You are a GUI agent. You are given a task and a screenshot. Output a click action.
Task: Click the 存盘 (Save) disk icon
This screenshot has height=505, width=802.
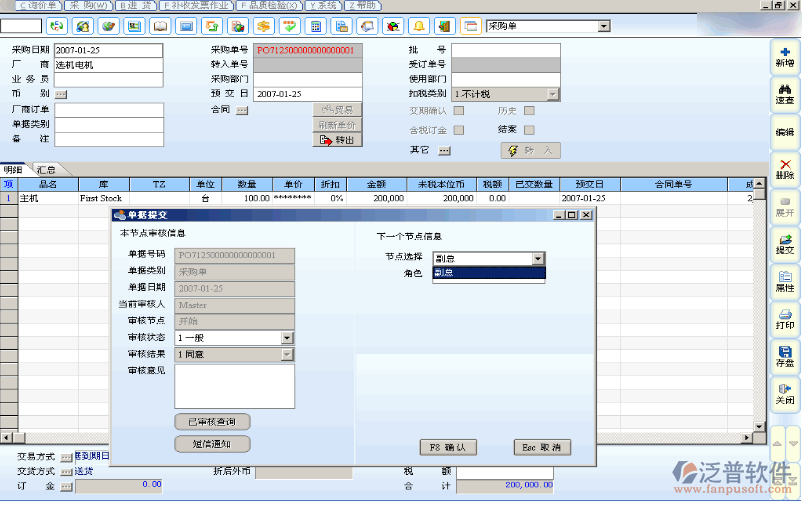click(x=785, y=356)
